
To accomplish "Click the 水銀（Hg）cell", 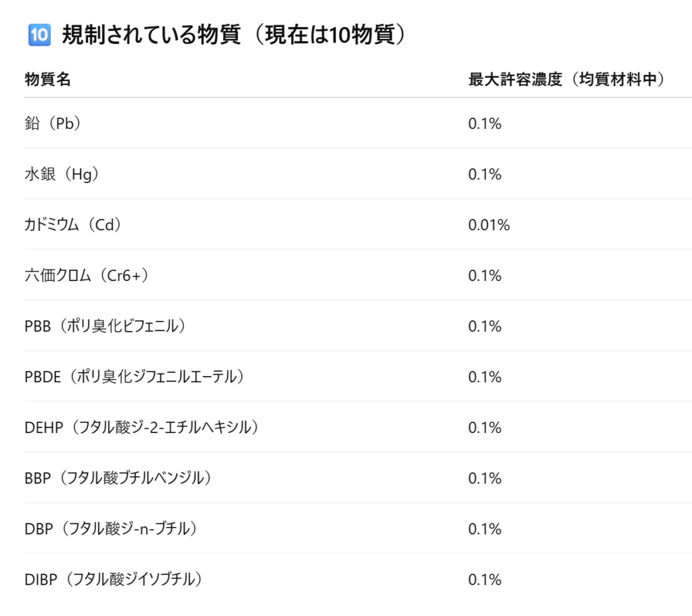I will pyautogui.click(x=61, y=174).
